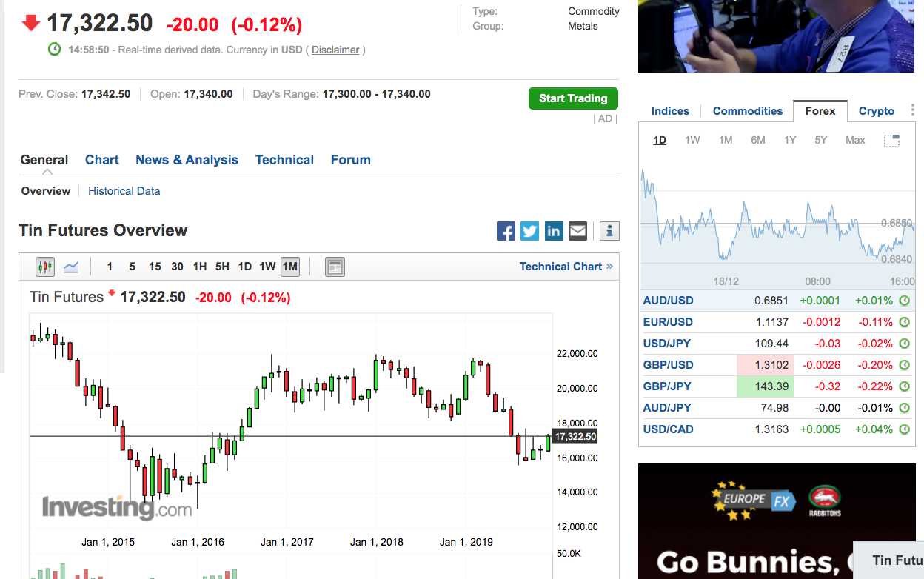Open the GBP/USD pair link

(x=669, y=365)
